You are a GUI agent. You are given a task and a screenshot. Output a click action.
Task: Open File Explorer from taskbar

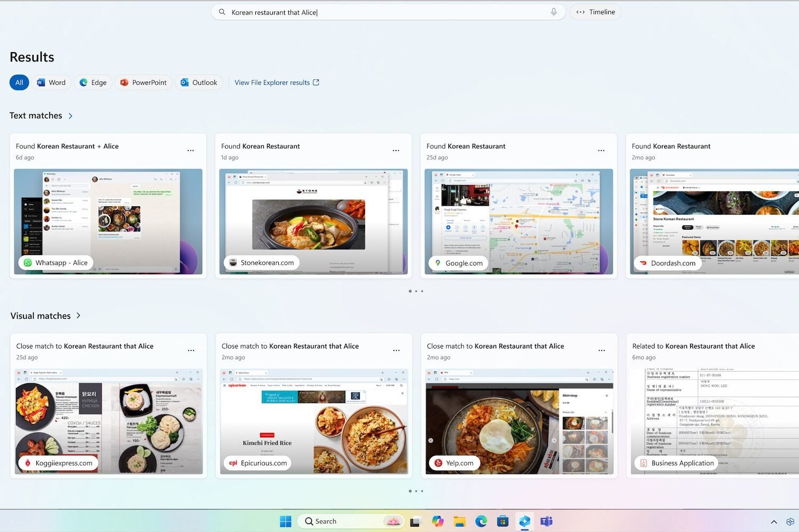point(459,521)
